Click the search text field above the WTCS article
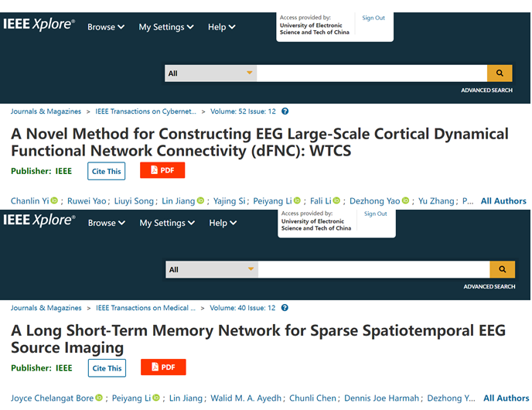 pos(371,73)
